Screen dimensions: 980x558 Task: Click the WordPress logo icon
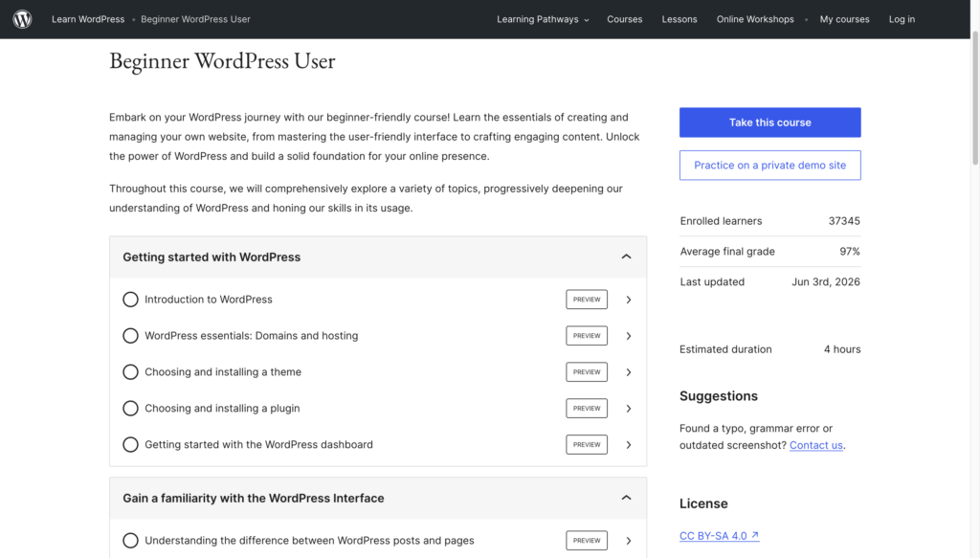pyautogui.click(x=23, y=19)
